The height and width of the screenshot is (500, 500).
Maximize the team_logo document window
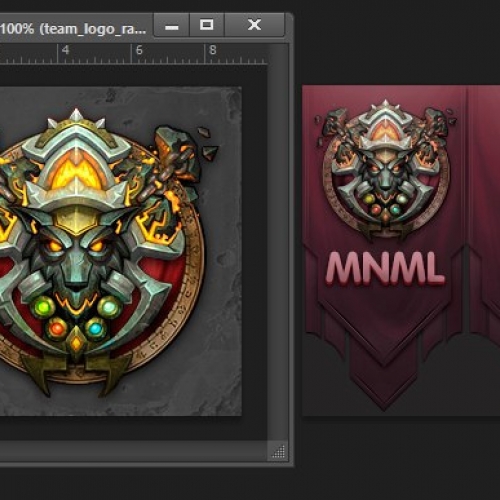(x=207, y=25)
